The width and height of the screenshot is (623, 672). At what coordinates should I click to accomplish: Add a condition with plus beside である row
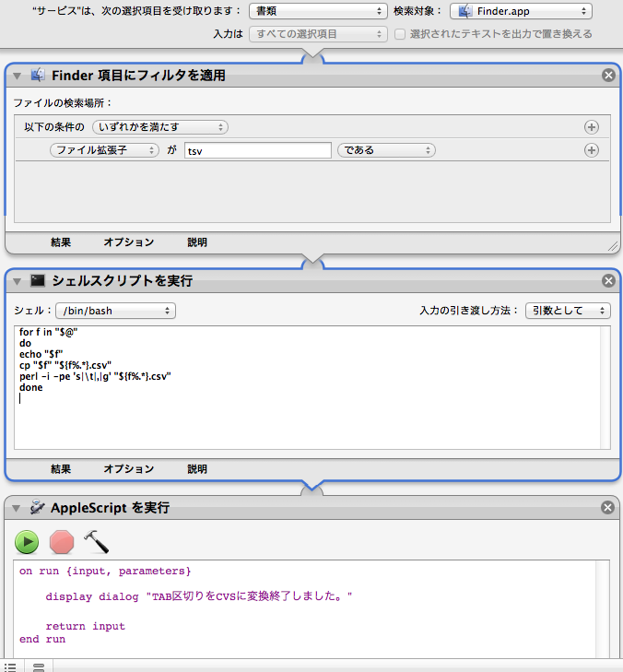pos(592,150)
